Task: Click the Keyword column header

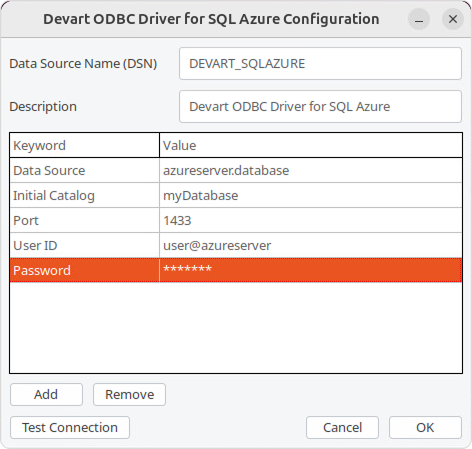Action: 85,145
